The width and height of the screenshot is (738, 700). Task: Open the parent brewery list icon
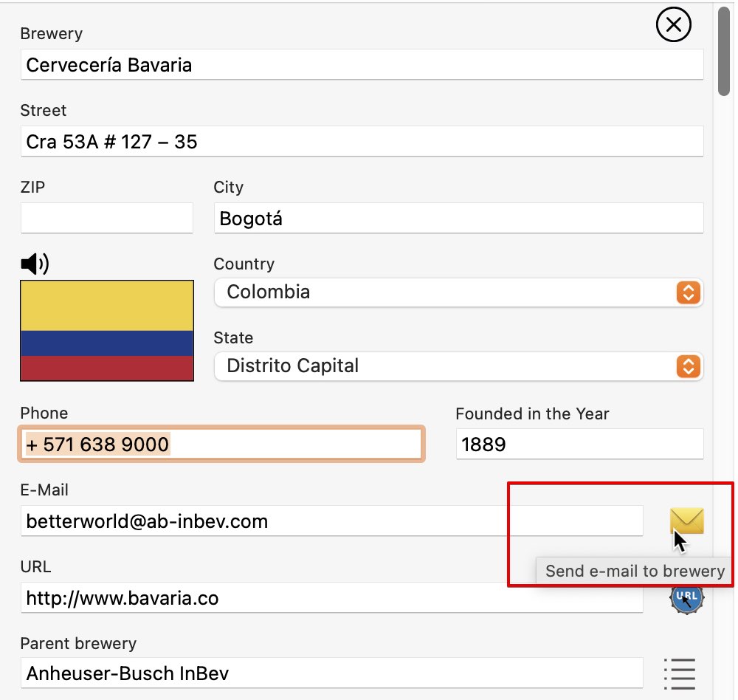pyautogui.click(x=680, y=673)
